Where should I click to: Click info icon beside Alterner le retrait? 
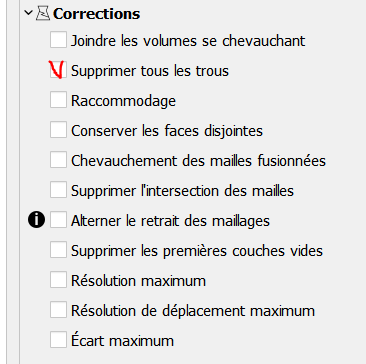36,221
